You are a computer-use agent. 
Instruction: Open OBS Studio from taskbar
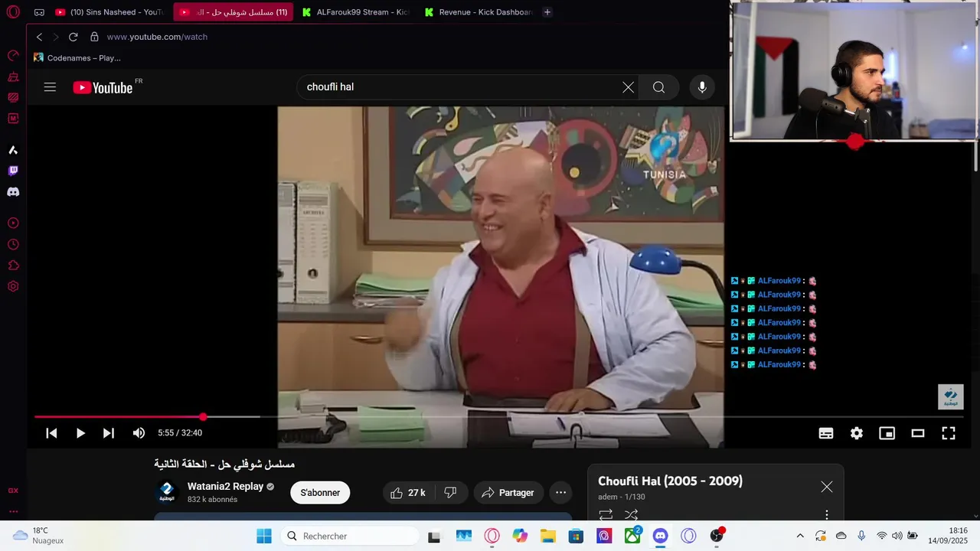tap(717, 536)
